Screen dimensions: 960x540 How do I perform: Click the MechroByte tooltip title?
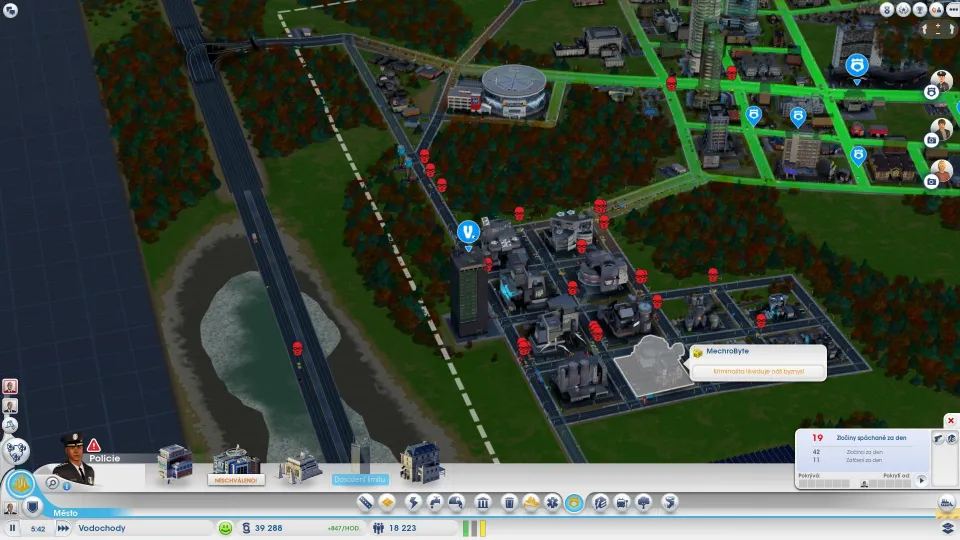[x=727, y=351]
